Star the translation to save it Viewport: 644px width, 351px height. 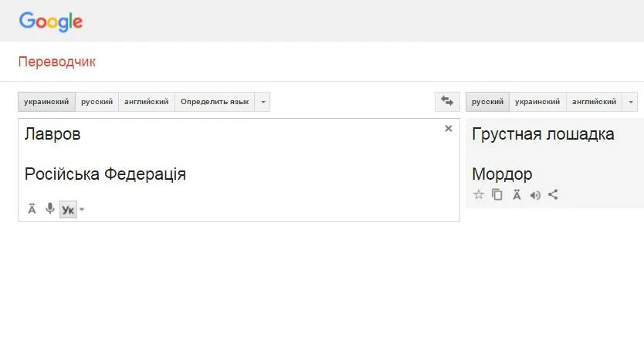click(x=478, y=195)
